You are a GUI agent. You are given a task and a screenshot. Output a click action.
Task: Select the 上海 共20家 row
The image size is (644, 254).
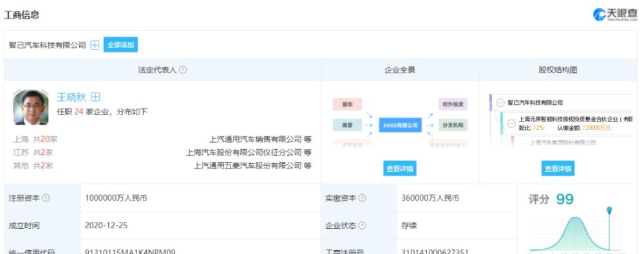pos(162,139)
